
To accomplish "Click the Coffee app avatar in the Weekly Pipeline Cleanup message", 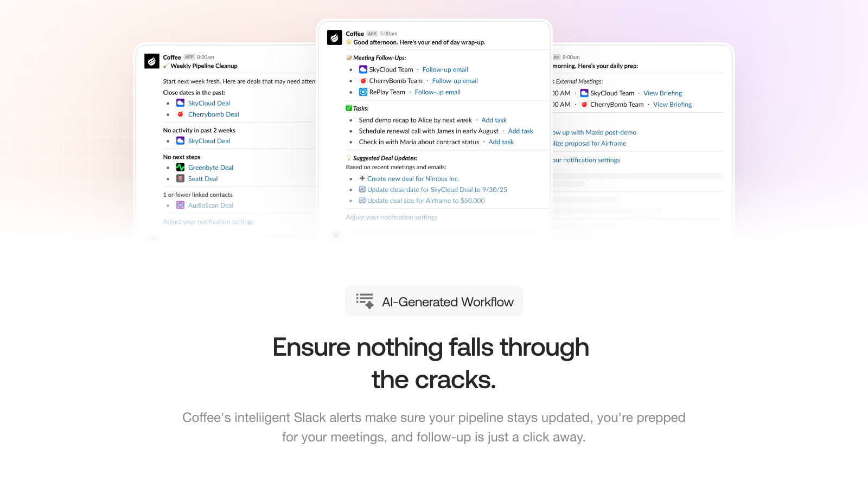I will (x=152, y=61).
